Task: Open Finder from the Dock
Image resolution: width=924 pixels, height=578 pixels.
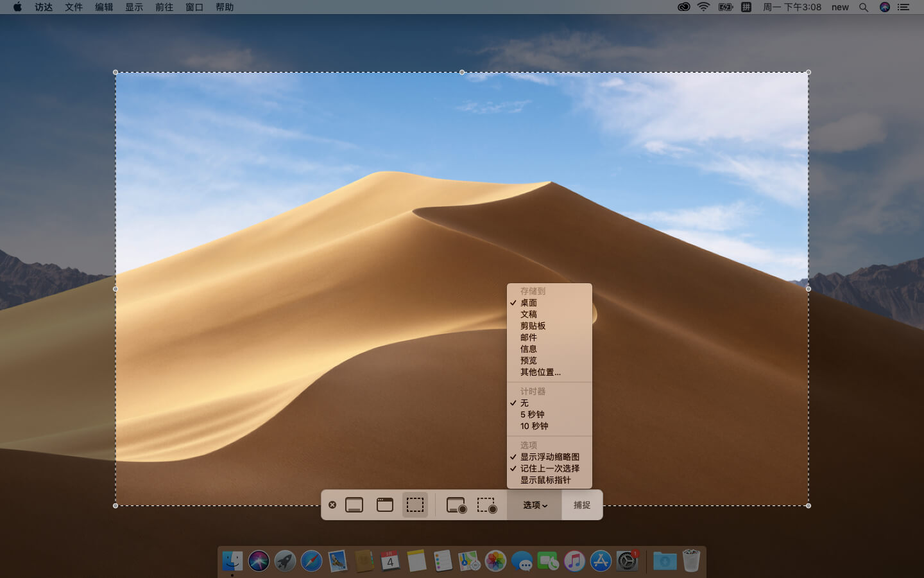Action: (232, 561)
